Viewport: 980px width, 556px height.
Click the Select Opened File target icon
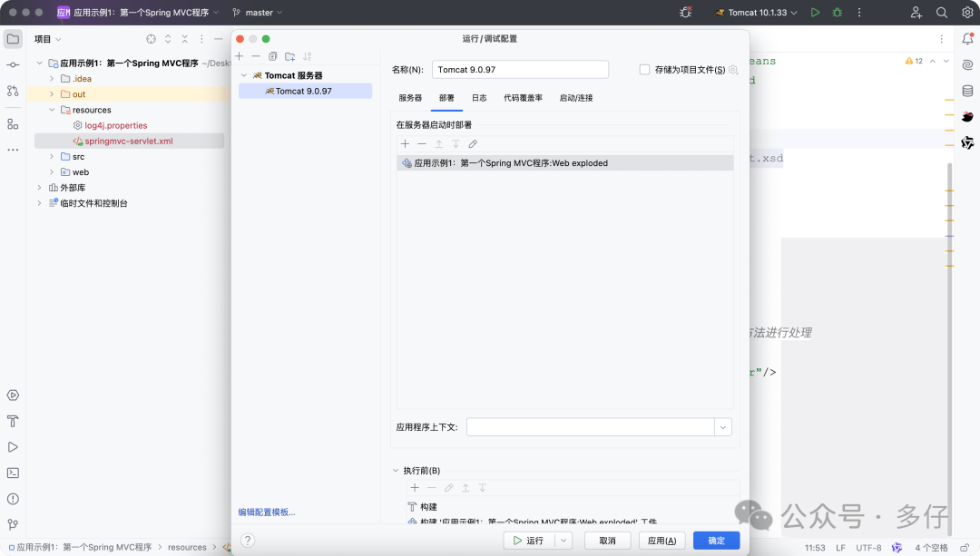click(x=151, y=39)
